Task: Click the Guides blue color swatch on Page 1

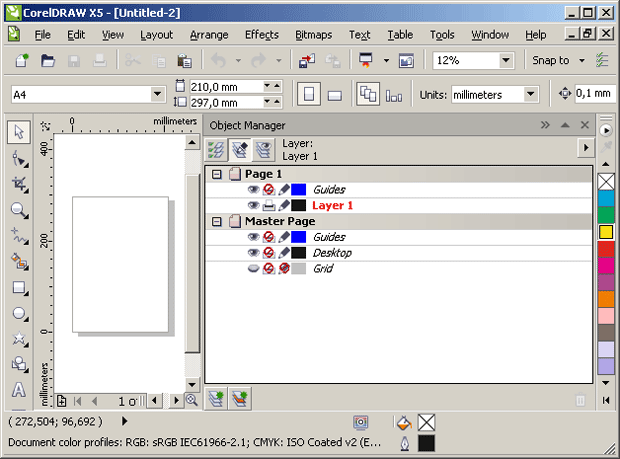Action: [299, 190]
